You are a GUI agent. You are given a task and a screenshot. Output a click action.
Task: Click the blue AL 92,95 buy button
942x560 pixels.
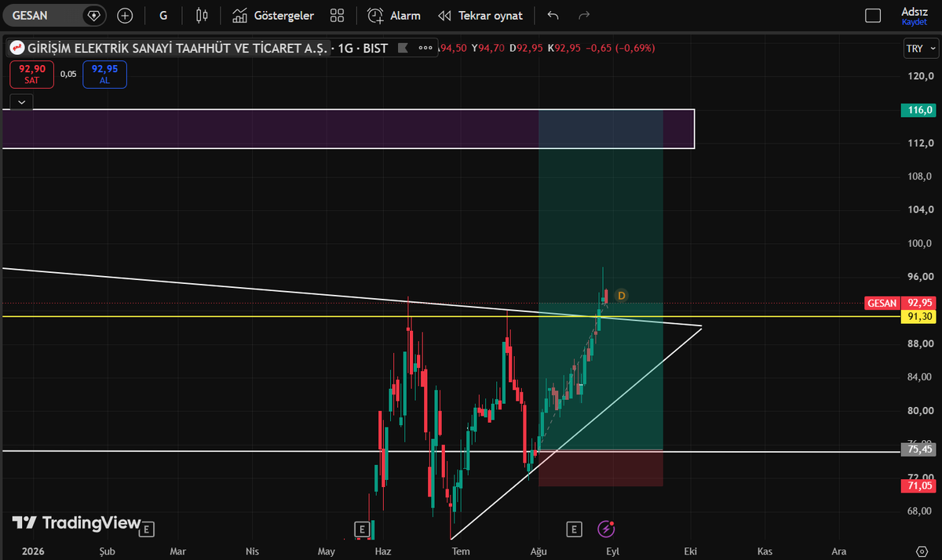click(104, 74)
